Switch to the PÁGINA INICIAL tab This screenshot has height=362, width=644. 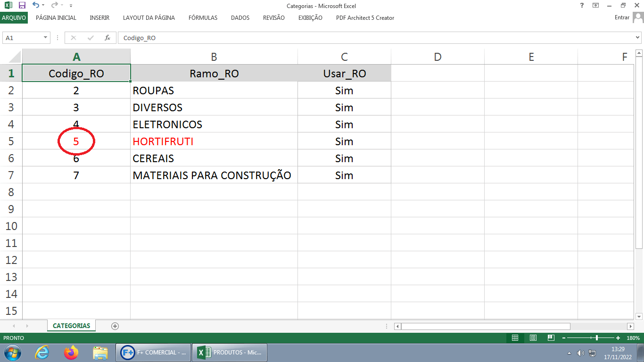click(56, 17)
